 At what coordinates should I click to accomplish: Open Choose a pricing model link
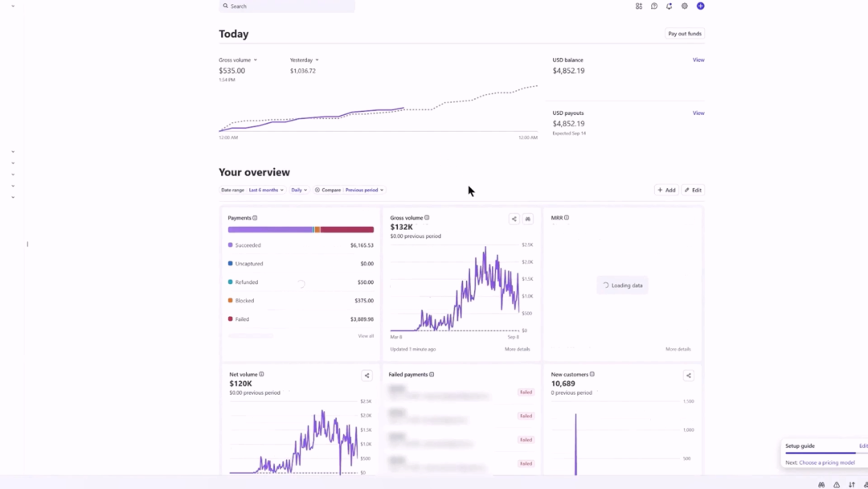click(x=827, y=462)
